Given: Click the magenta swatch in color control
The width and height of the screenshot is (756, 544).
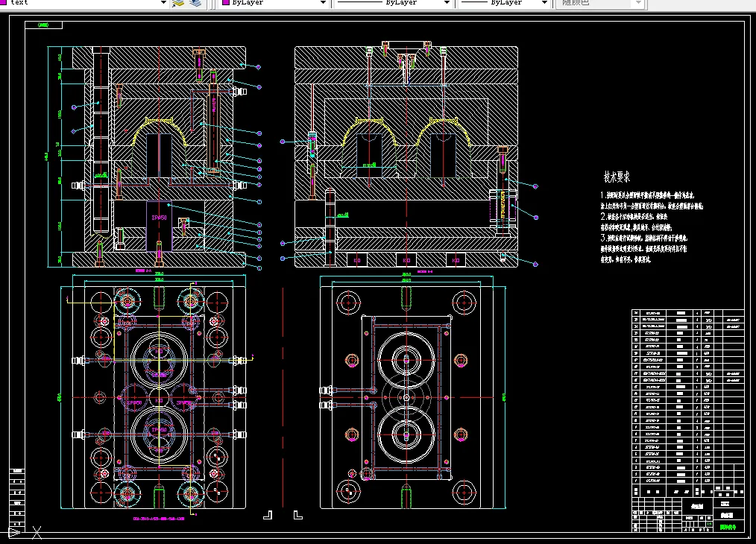Looking at the screenshot, I should [226, 3].
